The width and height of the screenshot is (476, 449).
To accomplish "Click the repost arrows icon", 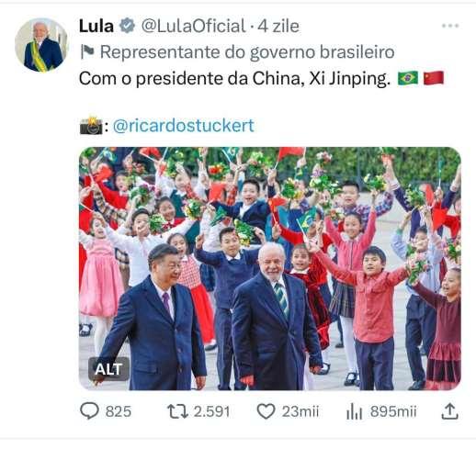I will click(x=177, y=411).
